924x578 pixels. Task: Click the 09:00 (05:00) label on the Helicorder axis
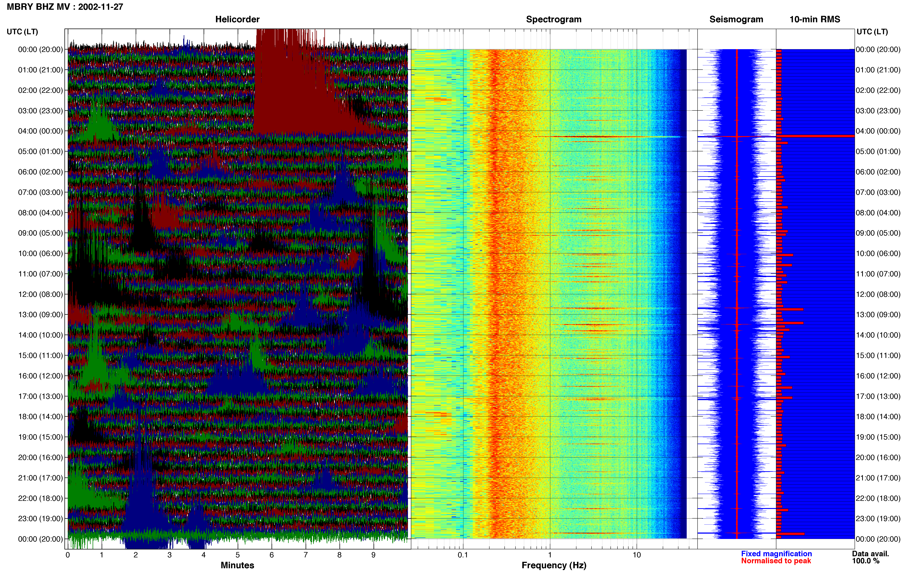[x=41, y=233]
